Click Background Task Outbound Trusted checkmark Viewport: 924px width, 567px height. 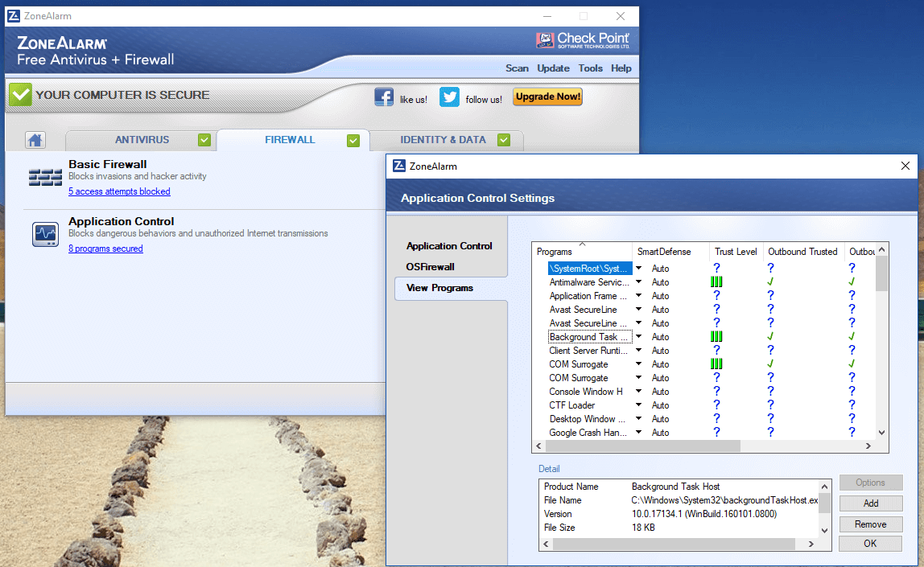click(x=770, y=337)
